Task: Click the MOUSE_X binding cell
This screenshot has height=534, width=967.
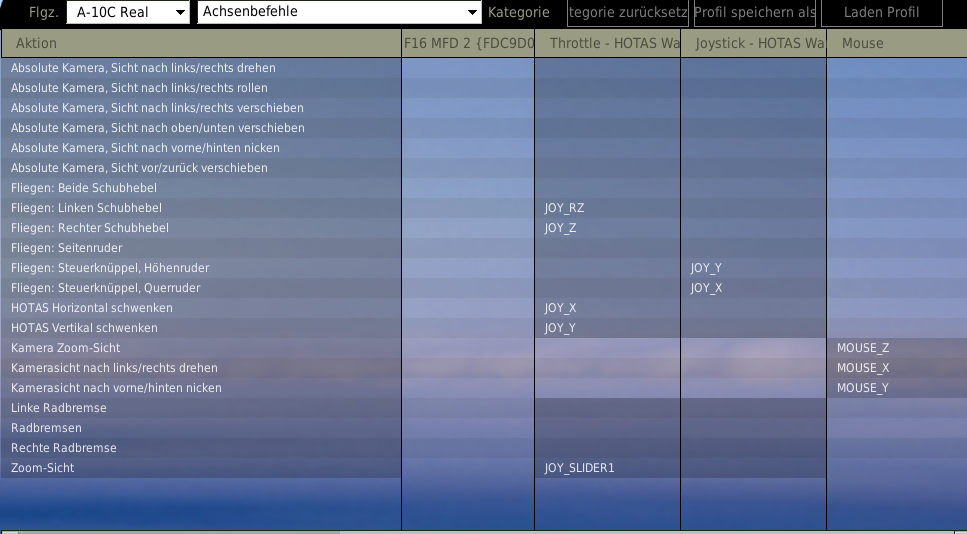Action: [897, 368]
